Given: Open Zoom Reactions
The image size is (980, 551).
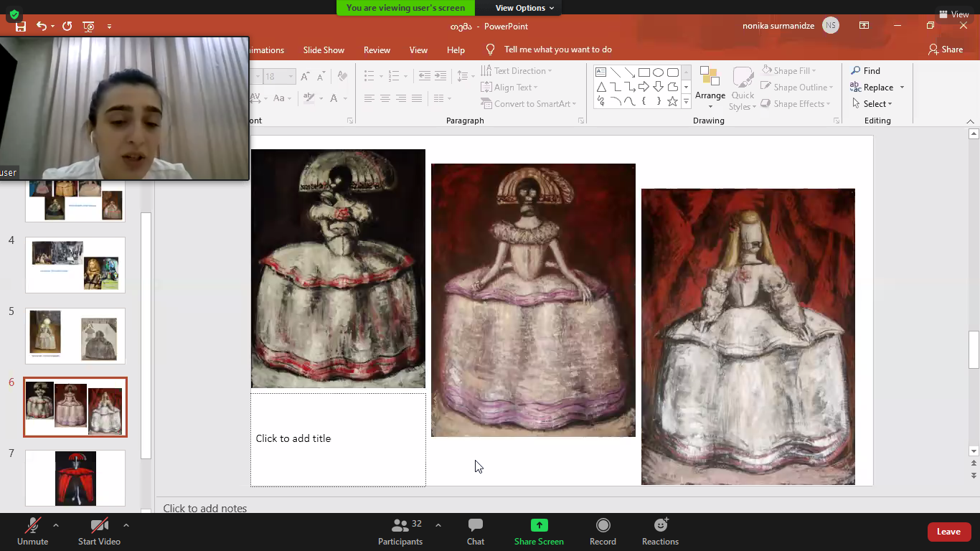Looking at the screenshot, I should tap(660, 532).
